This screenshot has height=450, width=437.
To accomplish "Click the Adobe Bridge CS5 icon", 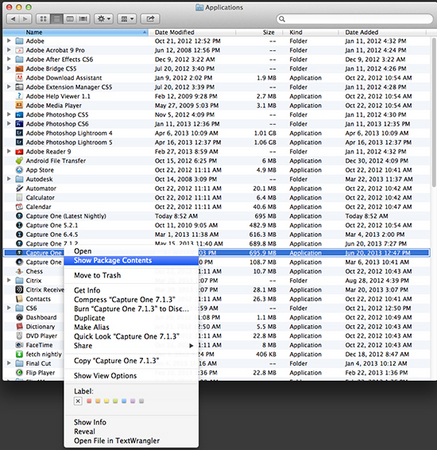I will point(19,69).
